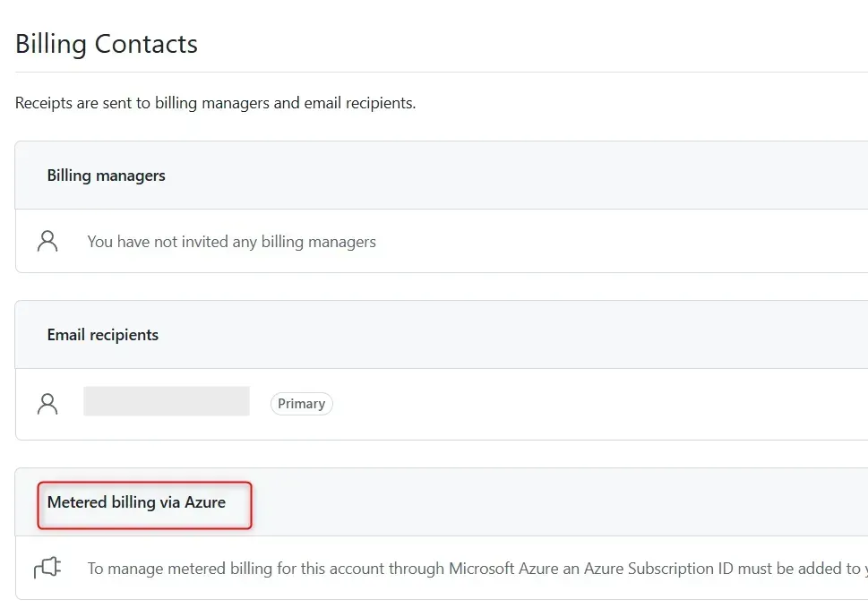Viewport: 868px width, 608px height.
Task: Toggle the primary status of the email recipient
Action: [301, 403]
